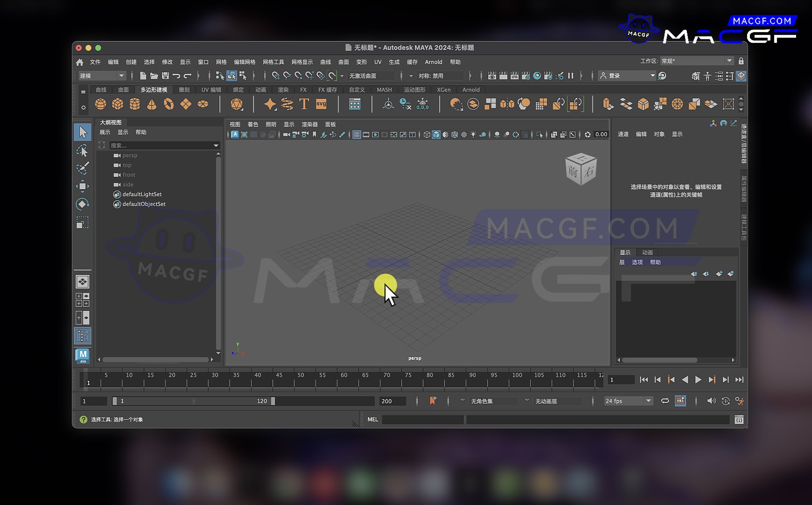Screen dimensions: 812x505
Task: Click the SVG import shelf icon
Action: (321, 104)
